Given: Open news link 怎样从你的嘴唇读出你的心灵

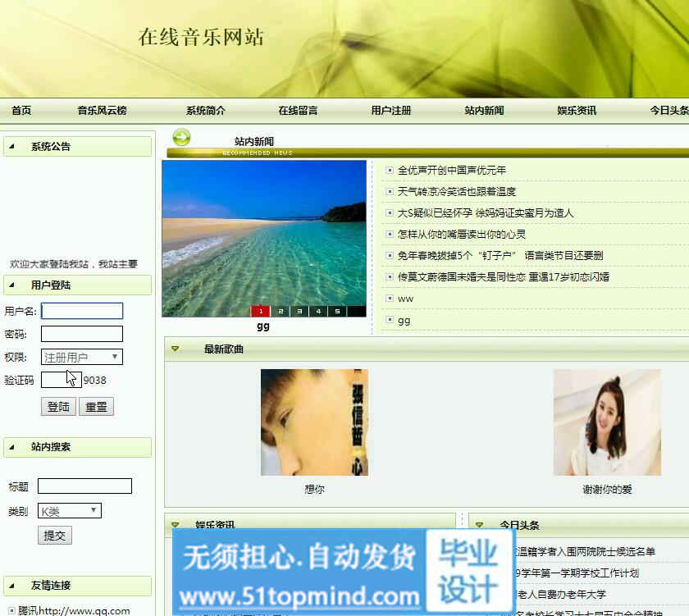Looking at the screenshot, I should pos(461,235).
